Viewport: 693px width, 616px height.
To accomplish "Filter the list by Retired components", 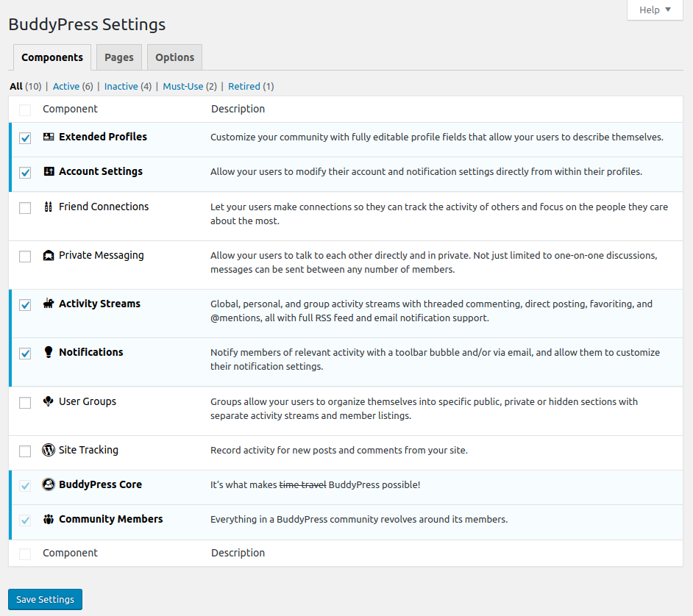I will (x=244, y=86).
